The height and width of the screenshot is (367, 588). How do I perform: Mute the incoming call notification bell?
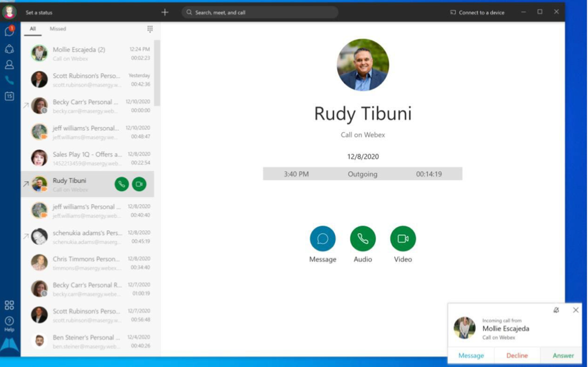pyautogui.click(x=556, y=310)
